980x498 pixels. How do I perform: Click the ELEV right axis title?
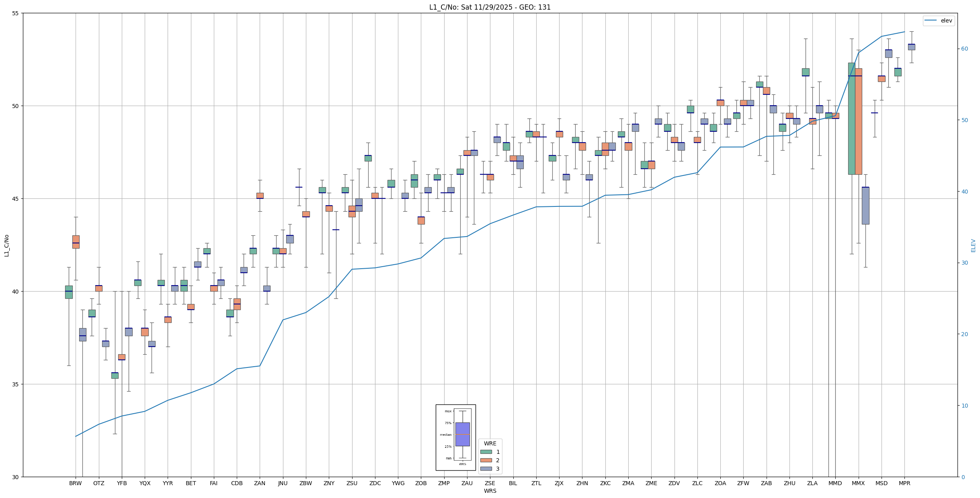[x=973, y=245]
